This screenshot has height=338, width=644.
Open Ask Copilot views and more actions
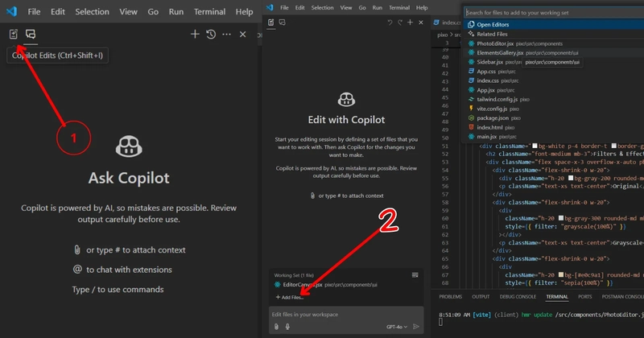[227, 34]
